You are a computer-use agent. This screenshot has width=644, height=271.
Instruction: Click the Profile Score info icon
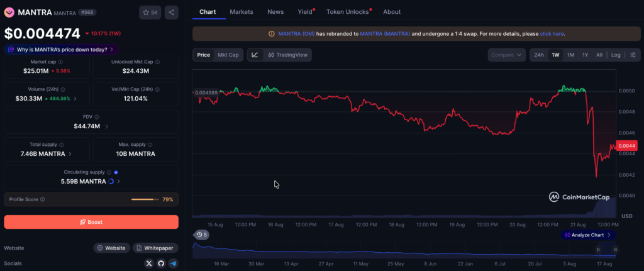43,199
